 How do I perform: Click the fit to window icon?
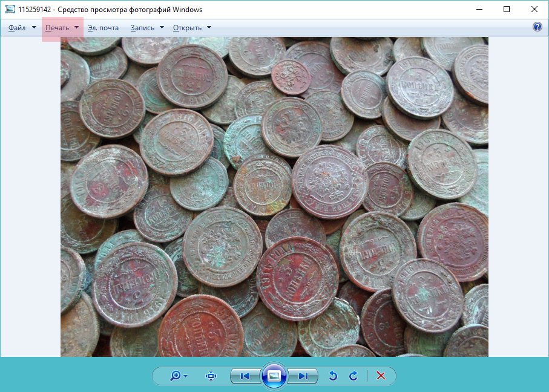point(211,376)
